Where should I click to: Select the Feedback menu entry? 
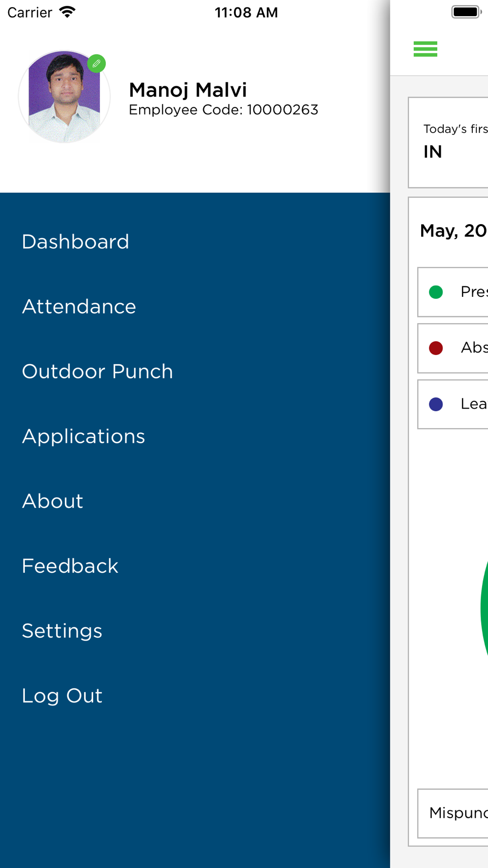pyautogui.click(x=70, y=566)
